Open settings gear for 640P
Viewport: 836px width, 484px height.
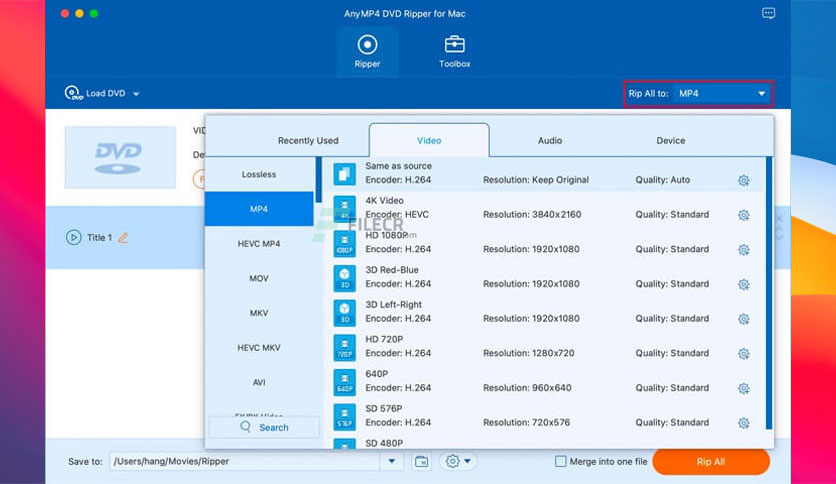(743, 388)
